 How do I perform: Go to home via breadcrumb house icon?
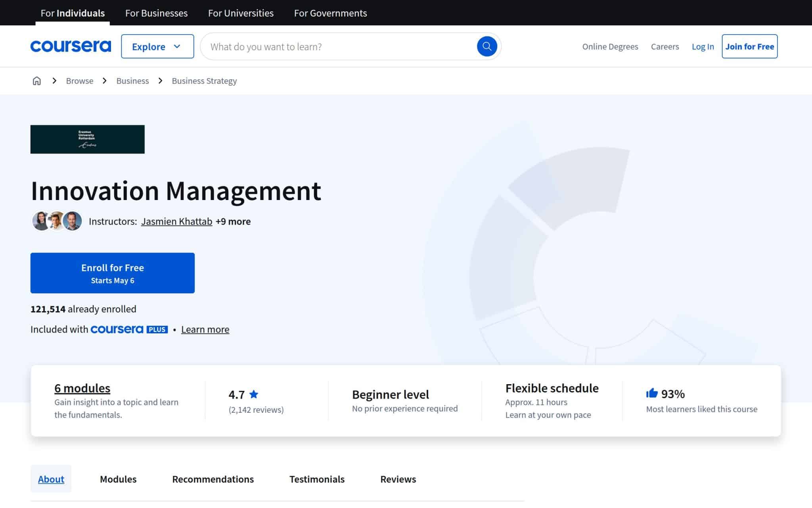click(36, 81)
